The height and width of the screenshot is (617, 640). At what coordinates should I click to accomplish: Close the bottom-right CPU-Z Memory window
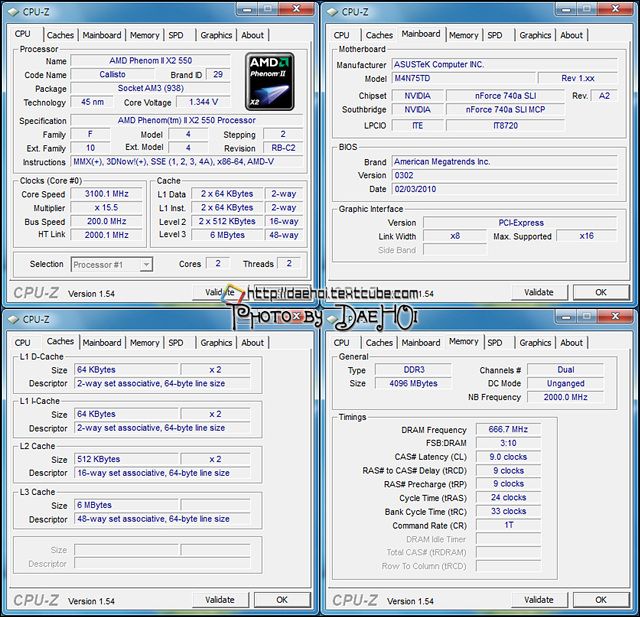[x=616, y=316]
